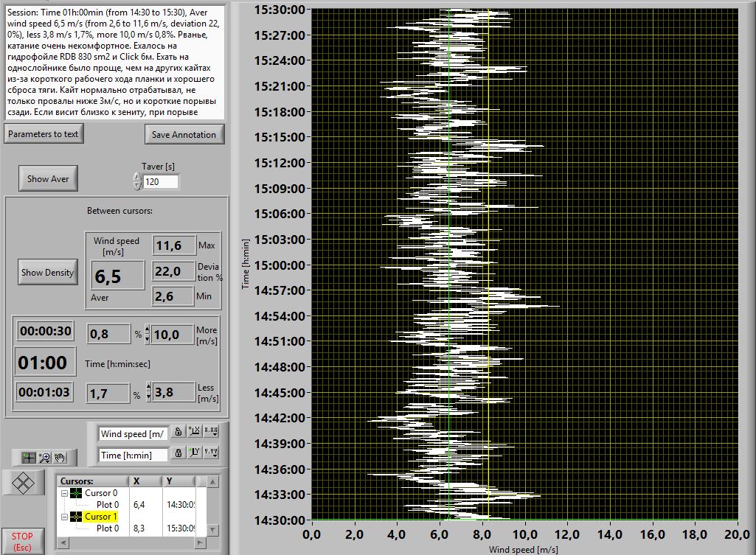Collapse the Cursor 0 tree node
The width and height of the screenshot is (756, 555).
pos(64,493)
